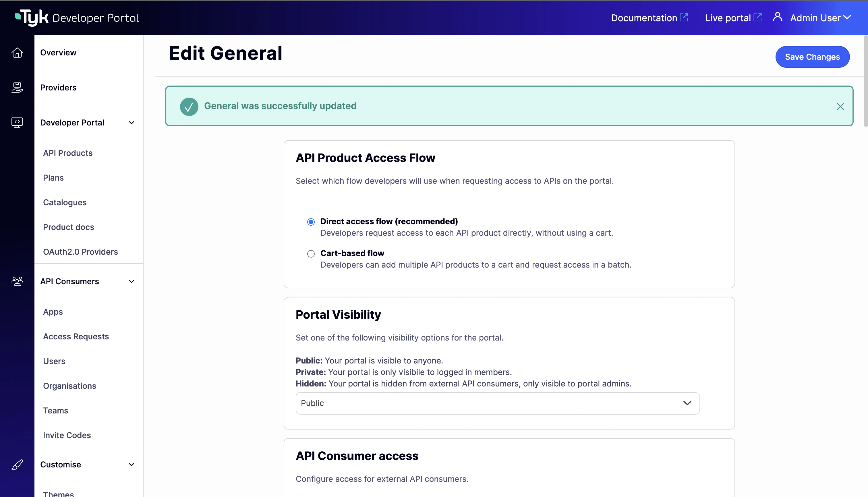Select the Providers icon in the left rail

[x=17, y=87]
